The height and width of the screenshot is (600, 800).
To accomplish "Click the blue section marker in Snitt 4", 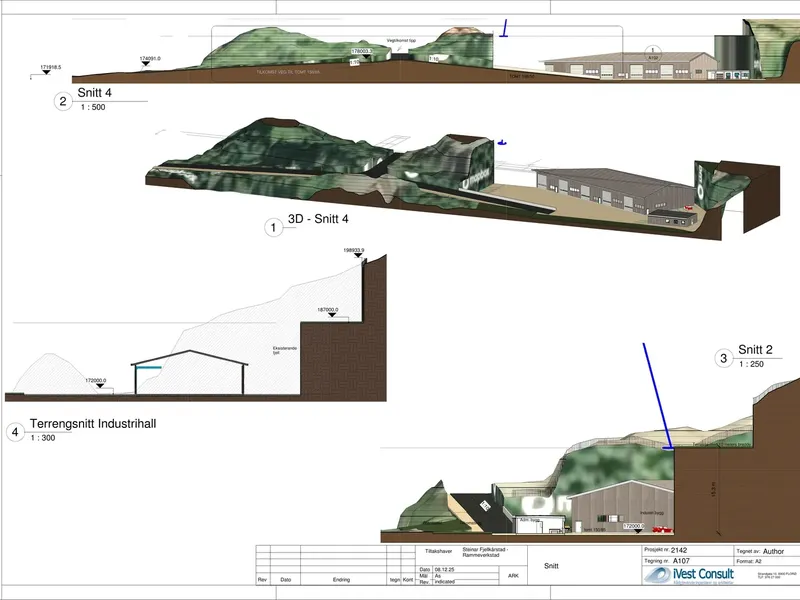I will click(x=505, y=29).
